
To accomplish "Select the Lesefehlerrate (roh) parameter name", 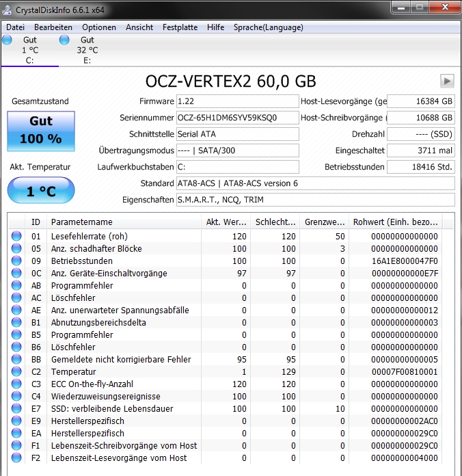I will (89, 236).
